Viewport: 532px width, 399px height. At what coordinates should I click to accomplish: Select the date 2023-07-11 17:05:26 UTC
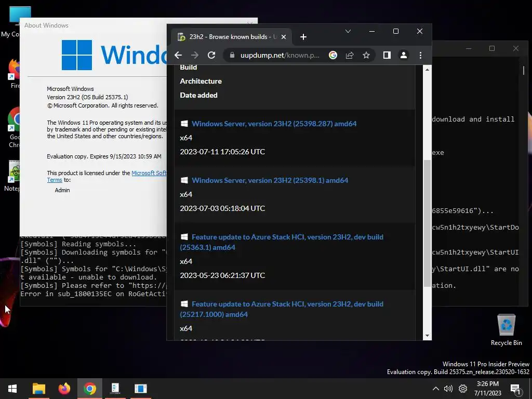click(x=222, y=152)
